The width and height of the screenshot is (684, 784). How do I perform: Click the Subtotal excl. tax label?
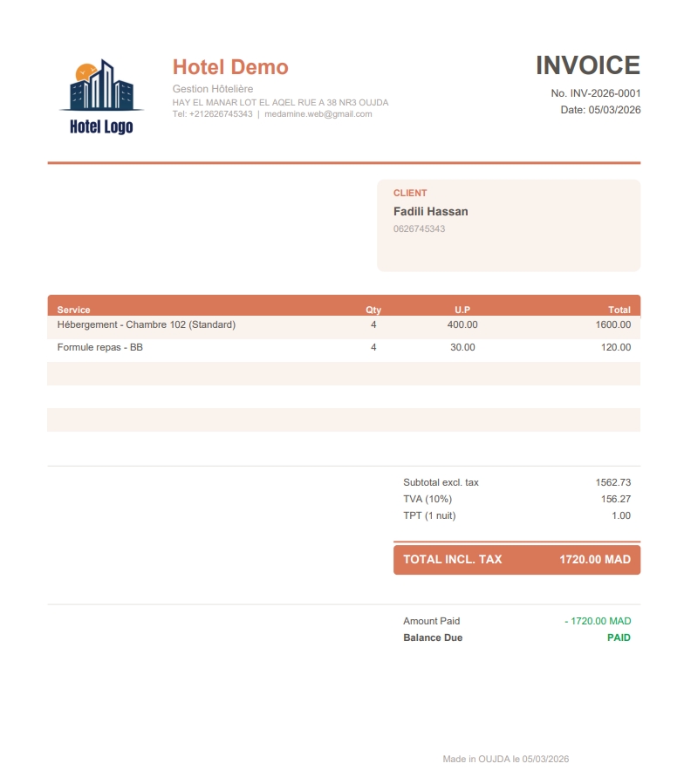coord(441,482)
